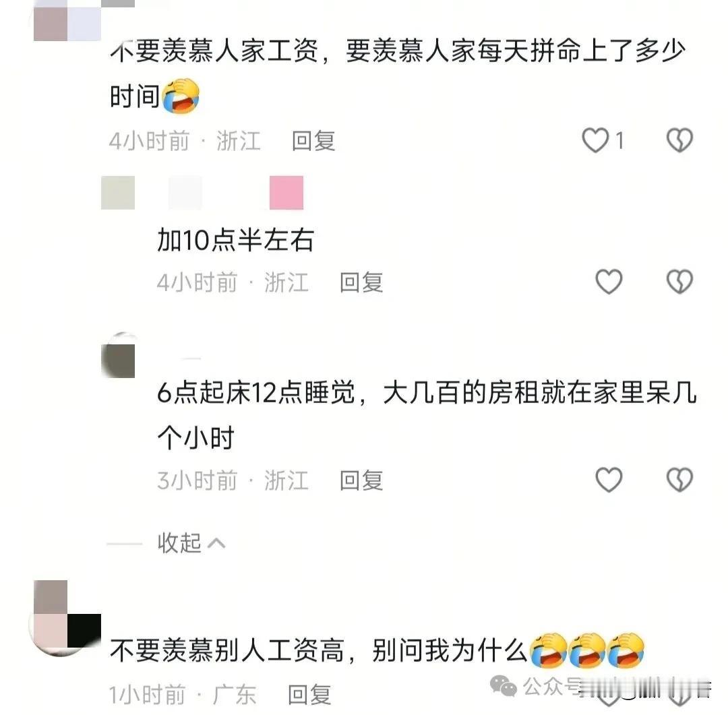This screenshot has height=715, width=728.
Task: Like the 加10点半左右 reply
Action: [609, 282]
